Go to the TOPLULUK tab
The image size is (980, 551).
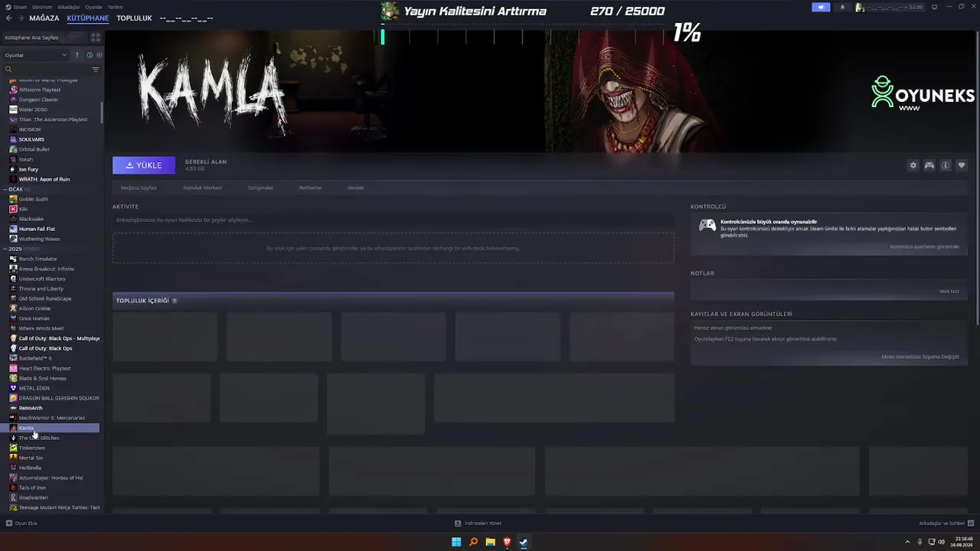(x=134, y=18)
